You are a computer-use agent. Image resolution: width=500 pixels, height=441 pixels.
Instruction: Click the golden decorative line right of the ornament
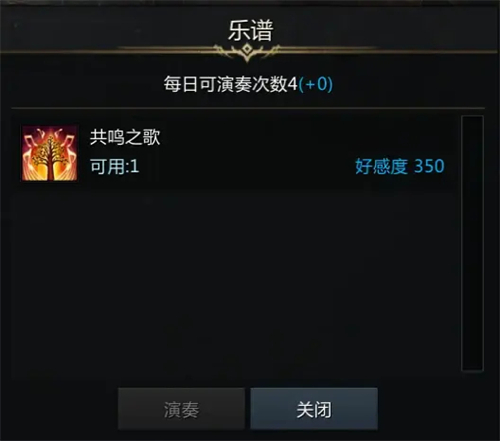click(x=328, y=49)
